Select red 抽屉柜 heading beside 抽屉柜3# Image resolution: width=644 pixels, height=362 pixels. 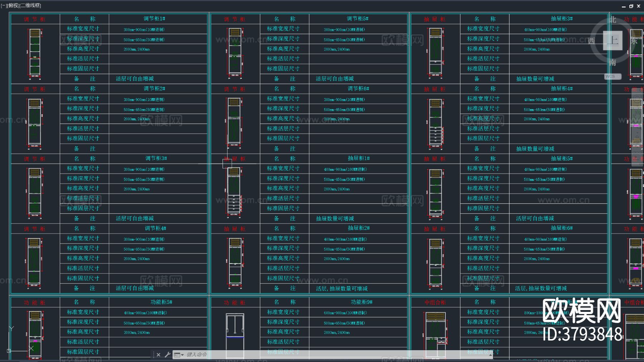pos(435,19)
